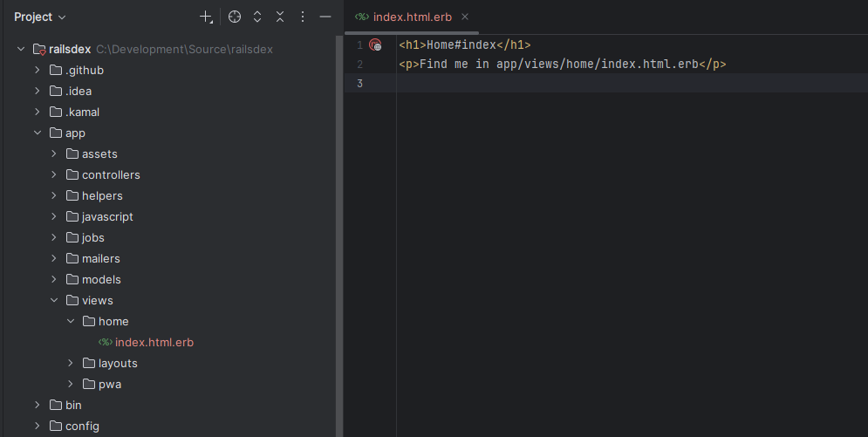Select the .github folder

click(84, 71)
